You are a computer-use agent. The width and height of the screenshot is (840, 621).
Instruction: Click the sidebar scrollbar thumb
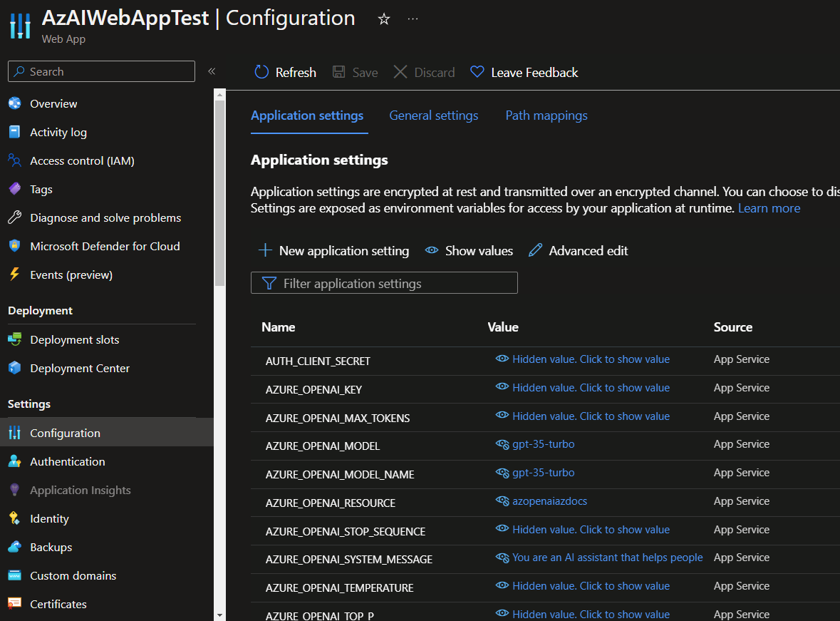pos(219,193)
